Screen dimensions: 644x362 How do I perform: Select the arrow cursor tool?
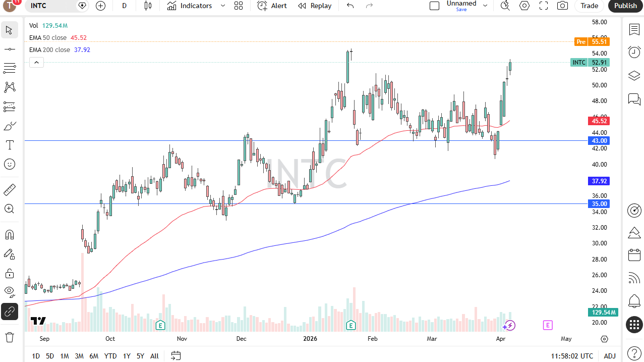(10, 30)
